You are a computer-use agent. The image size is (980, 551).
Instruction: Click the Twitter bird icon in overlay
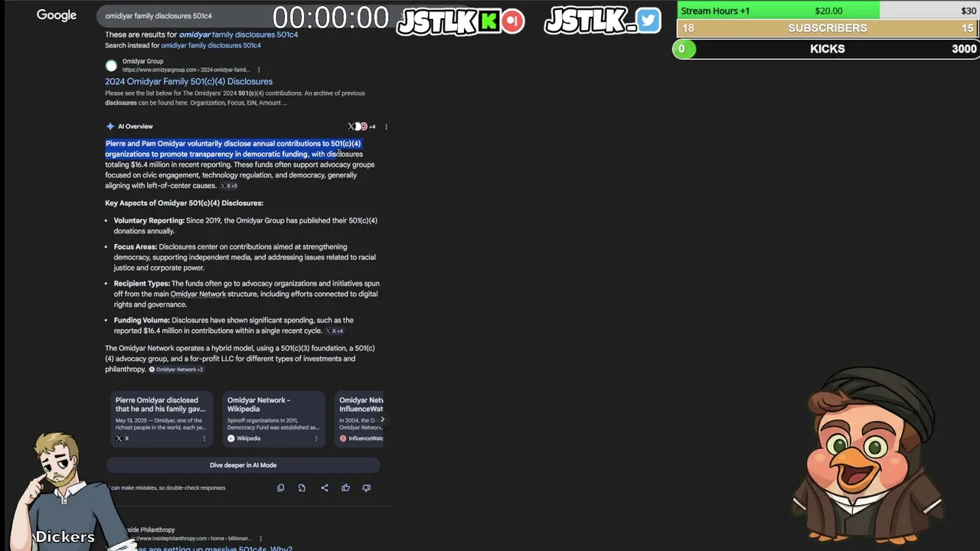648,21
